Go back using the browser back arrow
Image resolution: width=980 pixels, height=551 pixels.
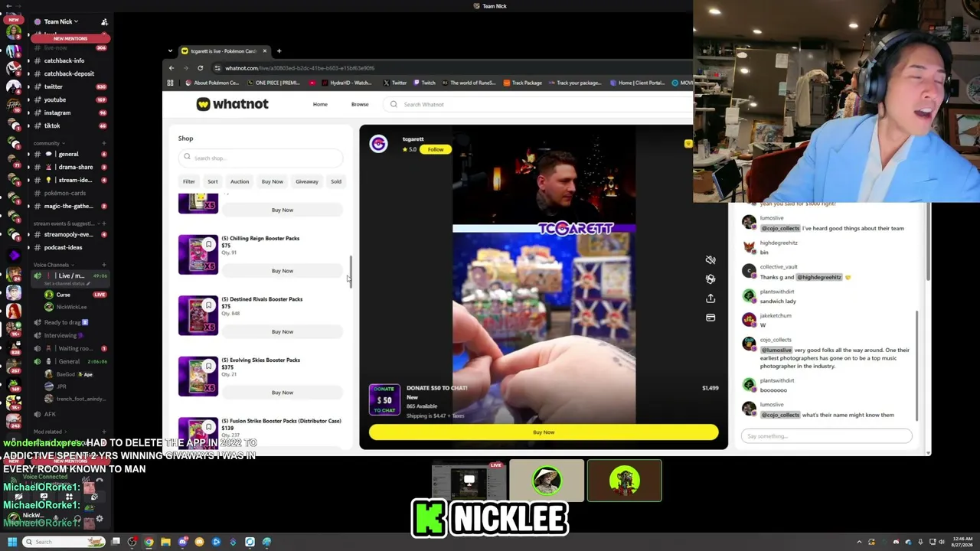point(171,68)
